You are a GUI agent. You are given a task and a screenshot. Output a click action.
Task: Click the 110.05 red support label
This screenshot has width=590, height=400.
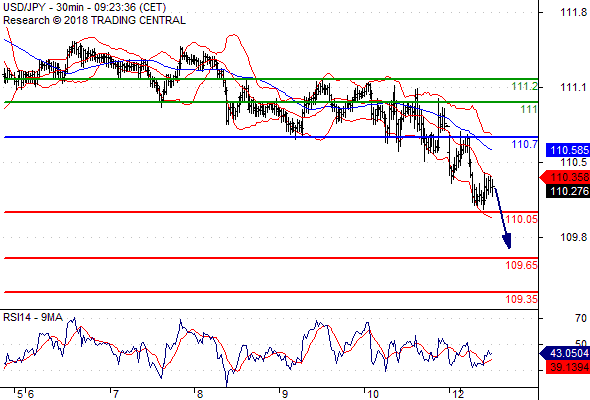click(x=522, y=219)
